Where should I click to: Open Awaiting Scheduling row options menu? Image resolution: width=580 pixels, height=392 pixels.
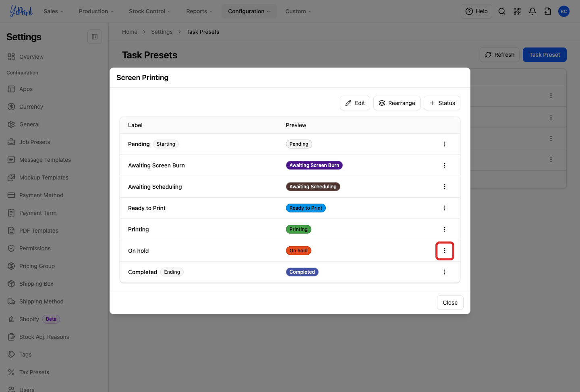pyautogui.click(x=445, y=187)
